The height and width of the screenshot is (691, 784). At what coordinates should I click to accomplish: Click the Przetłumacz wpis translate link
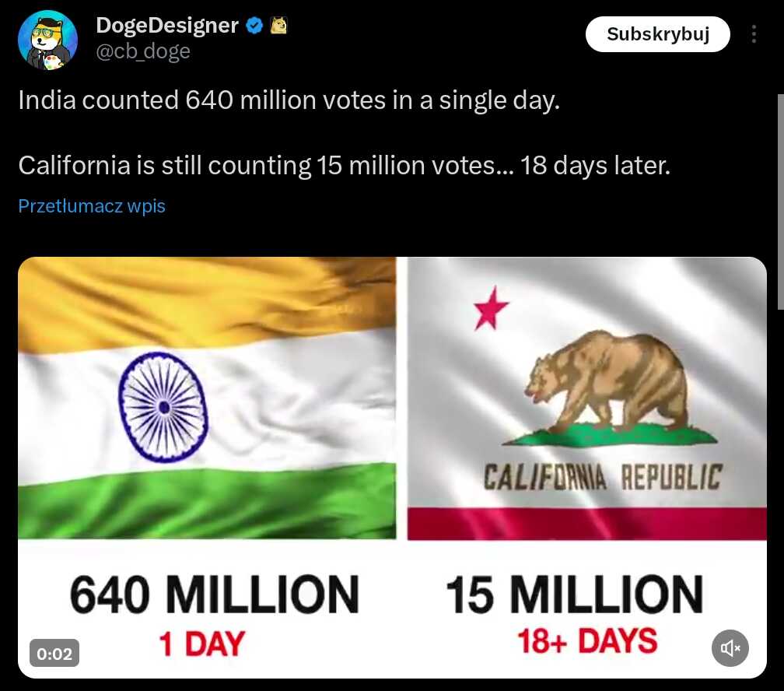click(x=92, y=205)
